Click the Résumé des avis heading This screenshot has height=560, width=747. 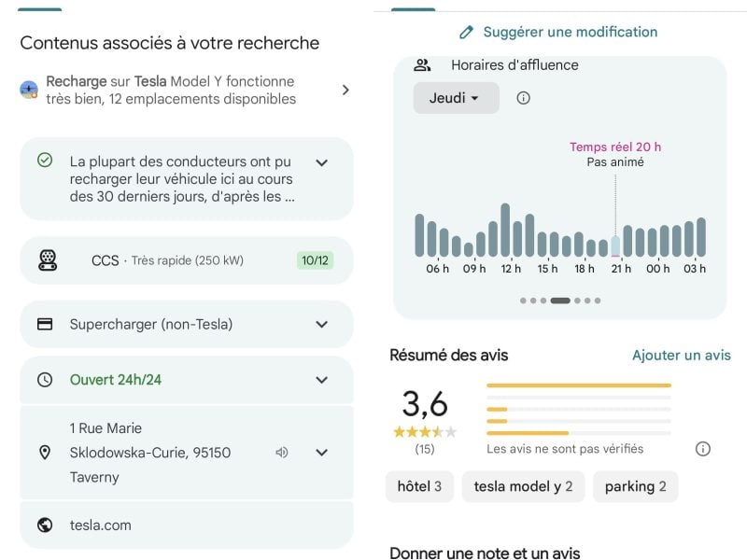click(449, 356)
